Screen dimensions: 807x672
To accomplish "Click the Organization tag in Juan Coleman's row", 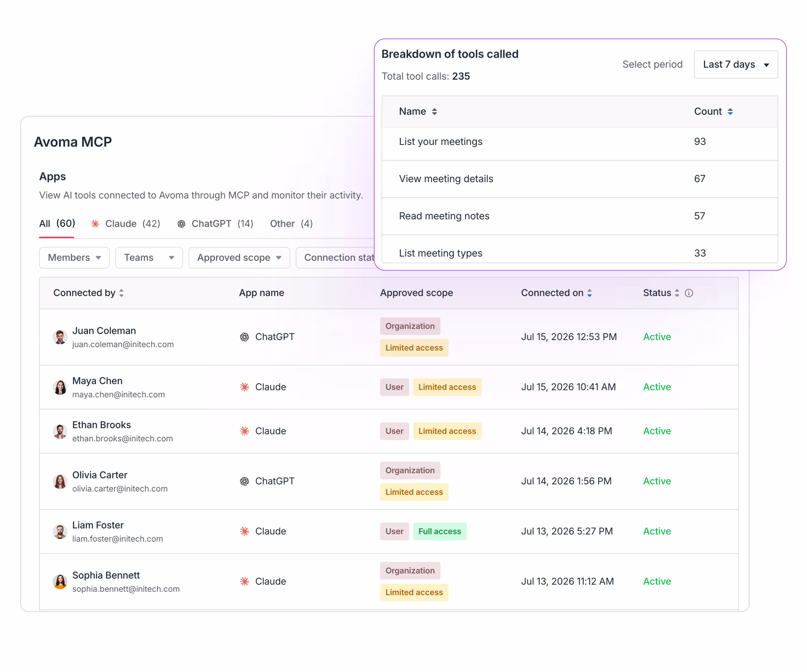I will [x=410, y=326].
